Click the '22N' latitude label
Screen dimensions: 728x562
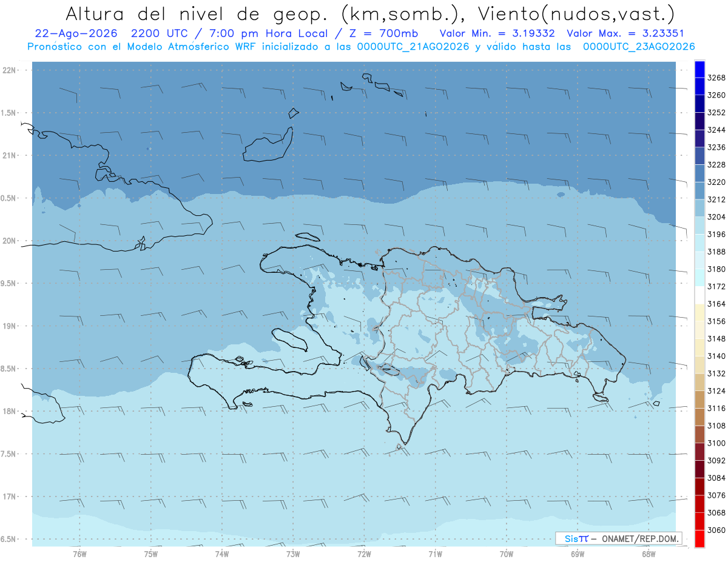[9, 70]
